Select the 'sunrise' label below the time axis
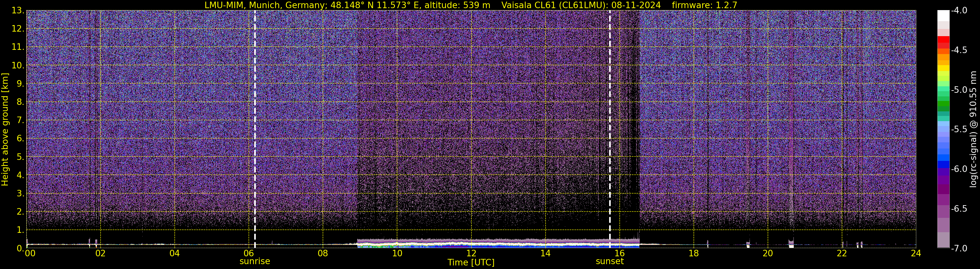 [255, 262]
